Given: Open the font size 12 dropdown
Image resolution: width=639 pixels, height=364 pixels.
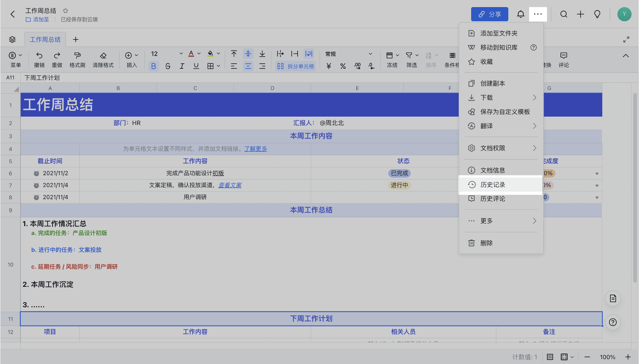Looking at the screenshot, I should (166, 54).
